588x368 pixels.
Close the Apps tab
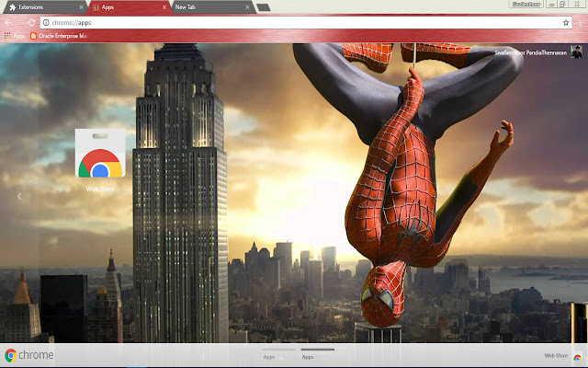pos(164,7)
